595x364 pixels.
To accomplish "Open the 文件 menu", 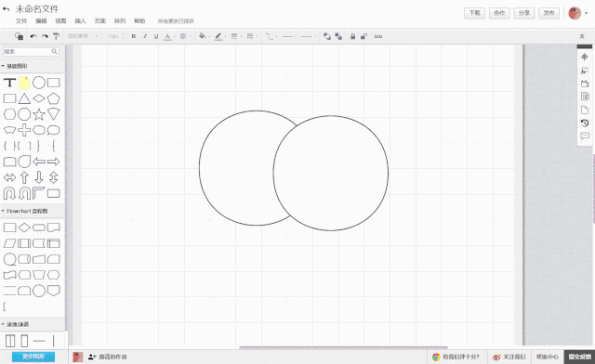I will click(x=21, y=20).
